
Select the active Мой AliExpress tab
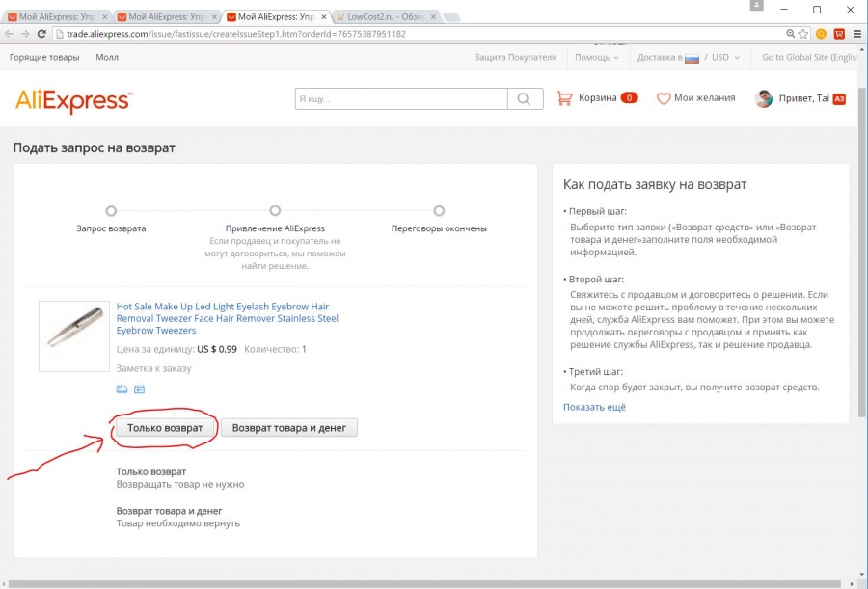277,17
